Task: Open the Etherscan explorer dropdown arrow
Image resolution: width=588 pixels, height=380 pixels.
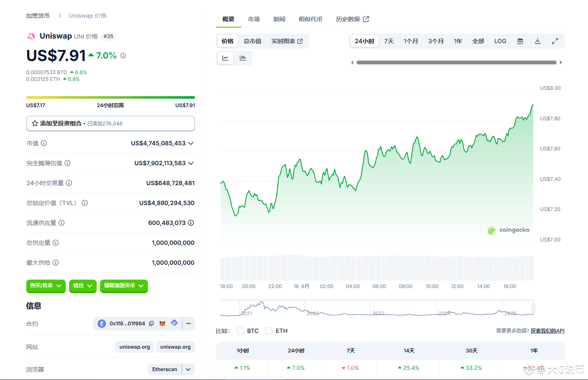Action: tap(188, 369)
